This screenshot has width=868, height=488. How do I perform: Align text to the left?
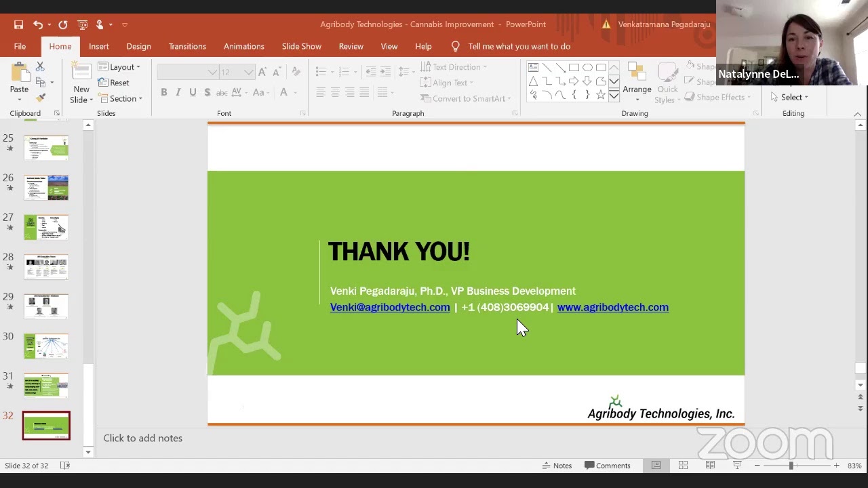tap(320, 92)
